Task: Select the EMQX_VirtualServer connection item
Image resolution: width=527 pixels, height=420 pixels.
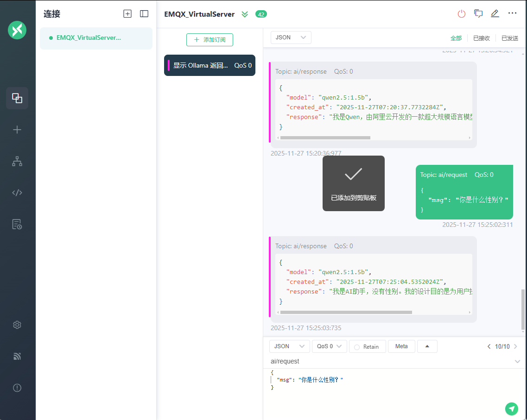Action: coord(96,38)
